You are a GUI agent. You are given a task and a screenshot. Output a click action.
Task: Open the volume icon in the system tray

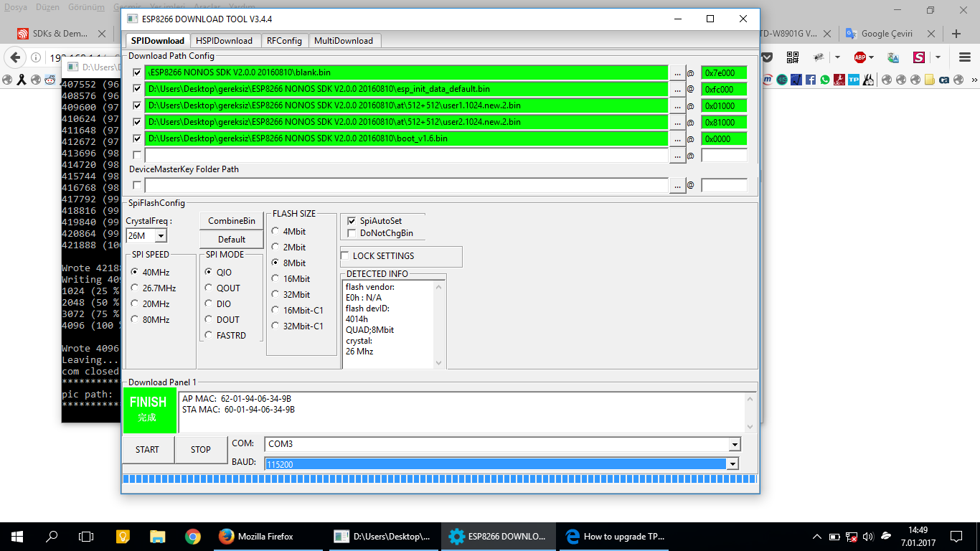coord(867,536)
